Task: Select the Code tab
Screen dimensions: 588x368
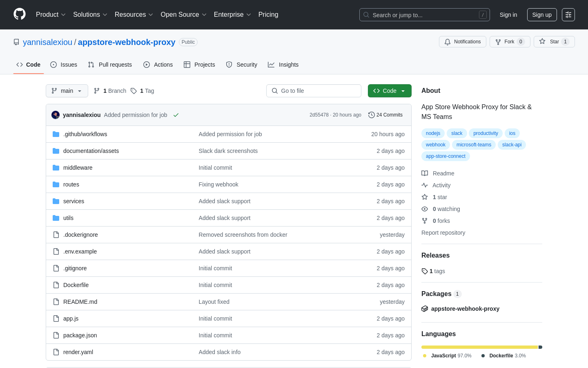Action: pos(29,65)
